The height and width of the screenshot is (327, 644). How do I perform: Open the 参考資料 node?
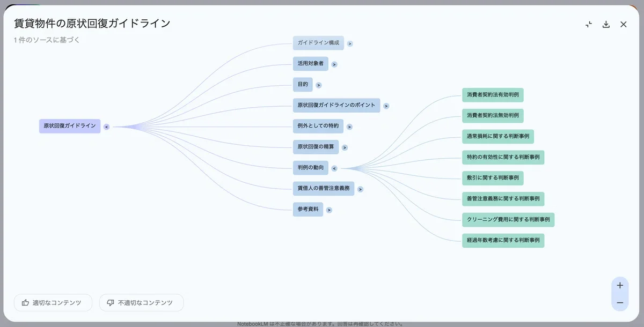308,210
